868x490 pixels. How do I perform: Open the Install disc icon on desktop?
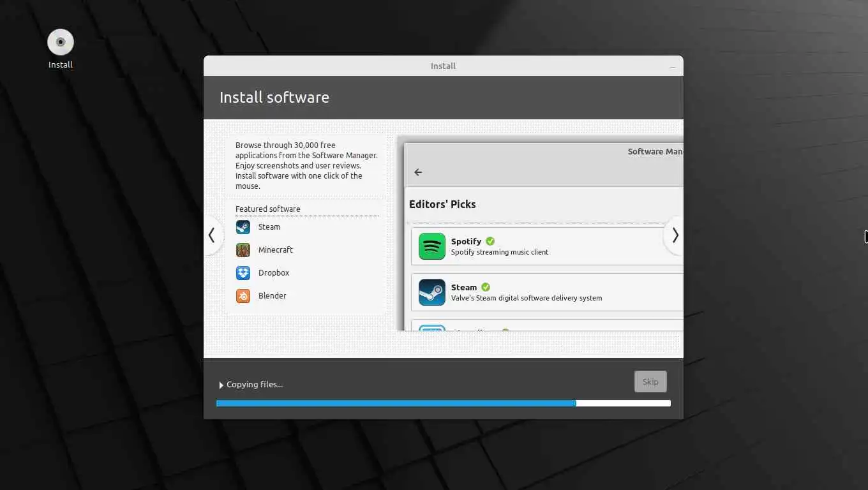click(61, 43)
